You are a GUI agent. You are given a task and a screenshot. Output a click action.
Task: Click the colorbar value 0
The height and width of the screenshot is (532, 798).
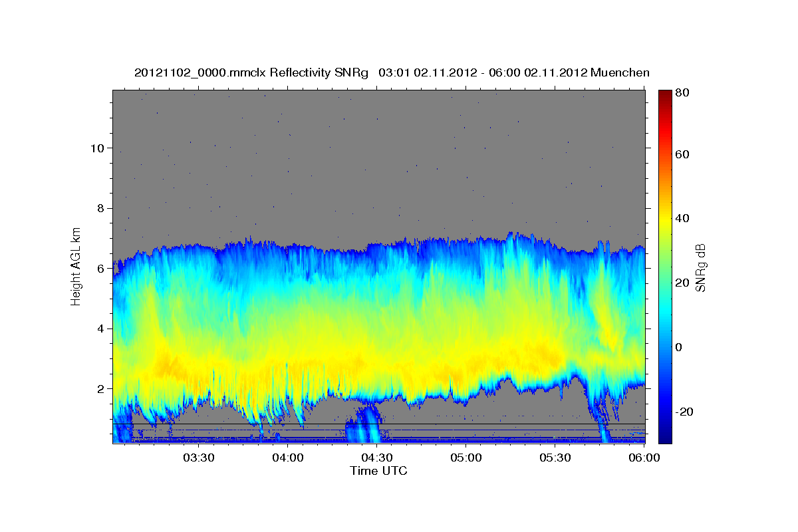[680, 347]
